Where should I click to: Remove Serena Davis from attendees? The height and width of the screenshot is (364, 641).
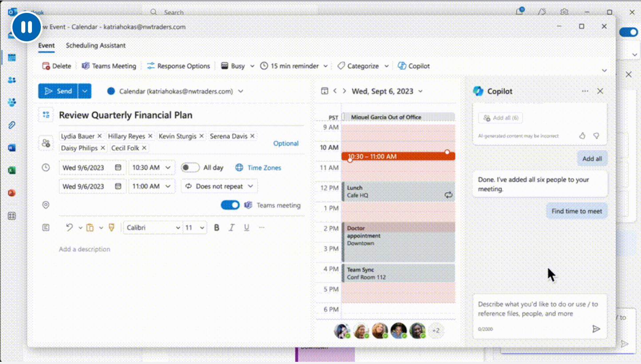pos(252,136)
